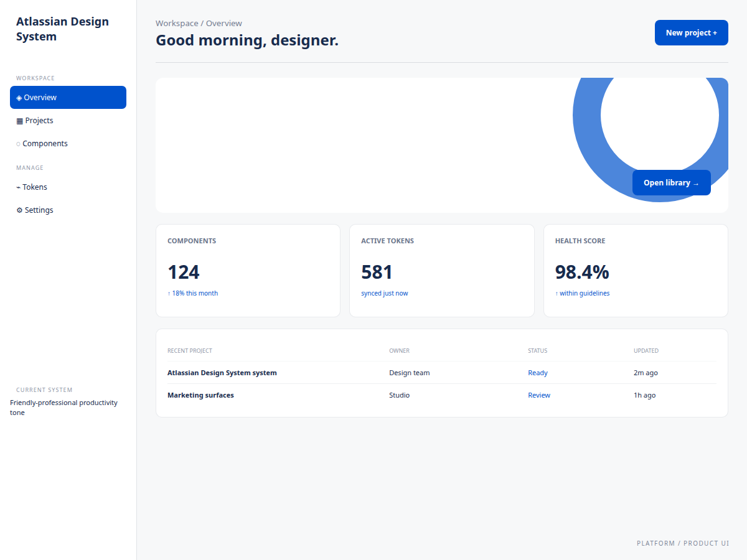Click the Open library button
The width and height of the screenshot is (747, 560).
[672, 182]
